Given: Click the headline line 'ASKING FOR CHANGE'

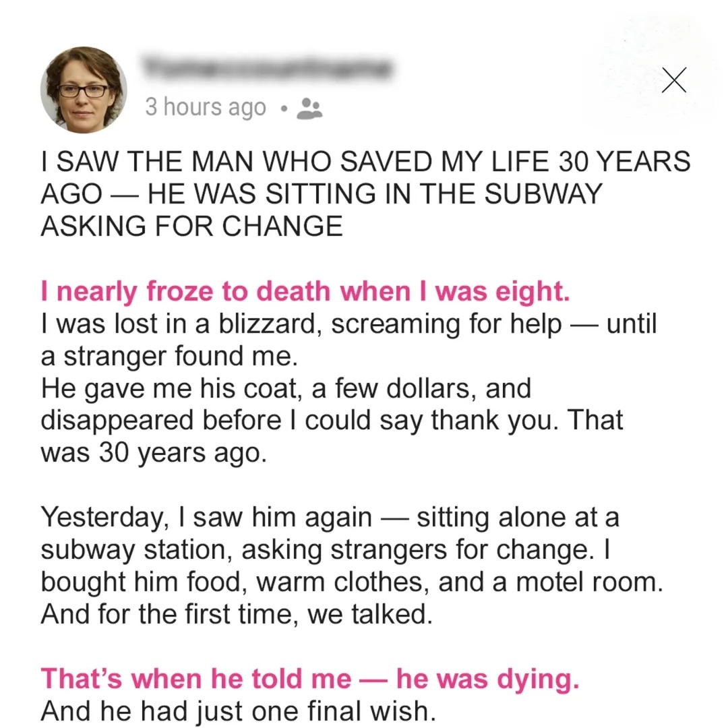Looking at the screenshot, I should (191, 226).
